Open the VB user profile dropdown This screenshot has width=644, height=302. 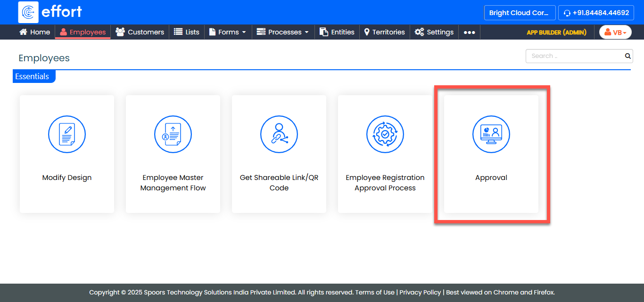tap(615, 32)
